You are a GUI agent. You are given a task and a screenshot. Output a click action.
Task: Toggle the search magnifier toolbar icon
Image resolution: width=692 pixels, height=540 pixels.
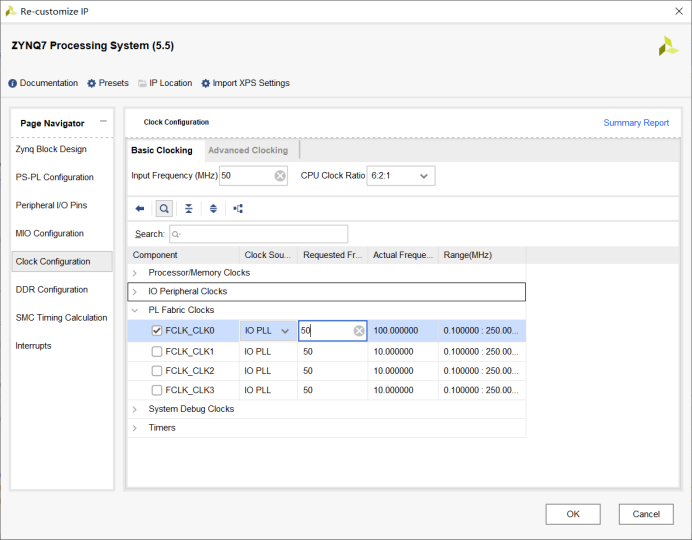[164, 209]
